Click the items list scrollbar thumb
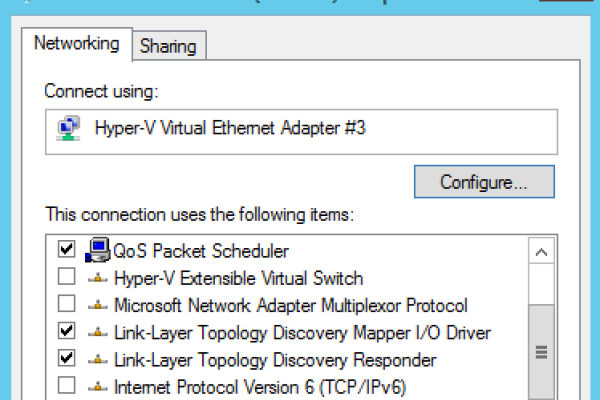Viewport: 600px width, 400px height. click(541, 352)
